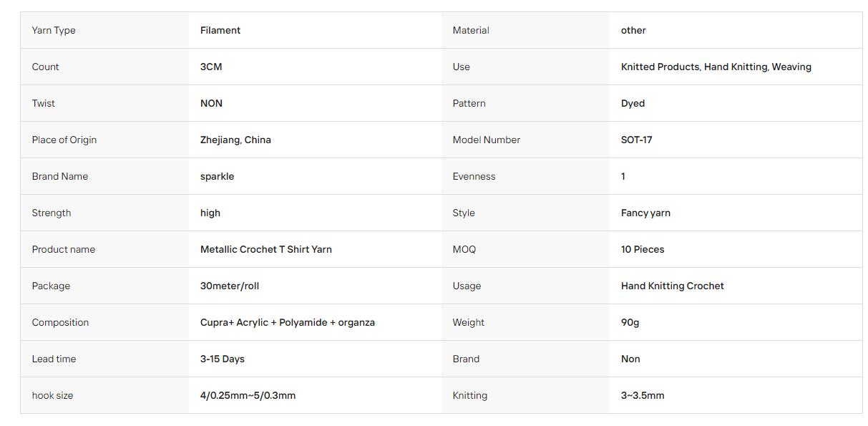Select the 3CM count value
Screen dimensions: 868x426
[x=211, y=67]
